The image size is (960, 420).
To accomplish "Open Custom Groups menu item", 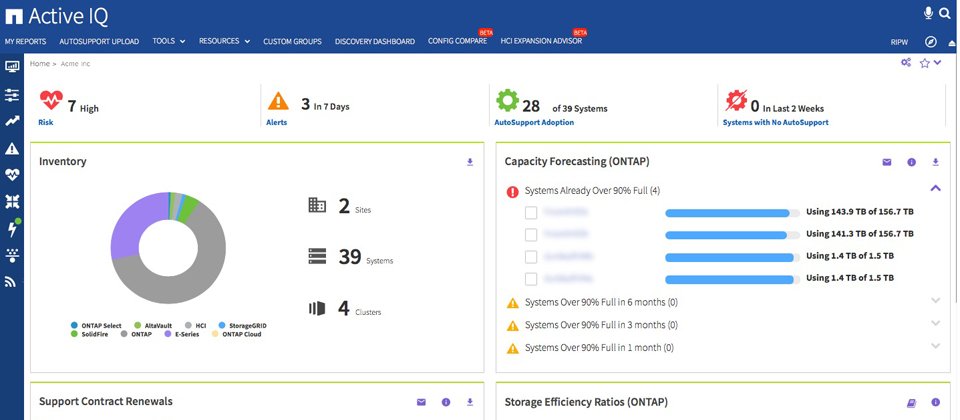I will click(x=292, y=42).
